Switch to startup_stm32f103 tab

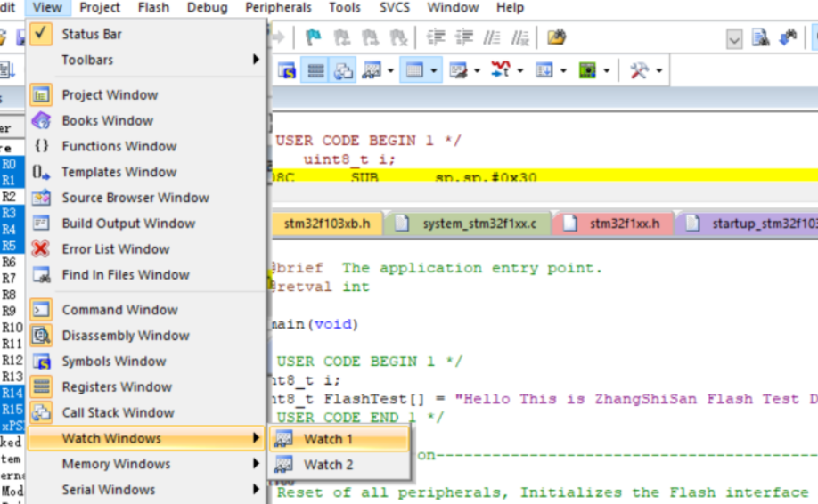point(748,224)
